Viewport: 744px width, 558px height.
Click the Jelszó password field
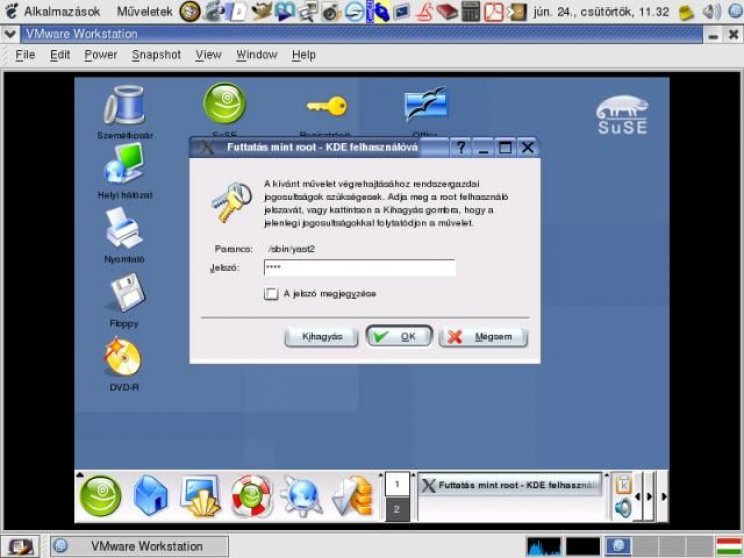click(360, 268)
